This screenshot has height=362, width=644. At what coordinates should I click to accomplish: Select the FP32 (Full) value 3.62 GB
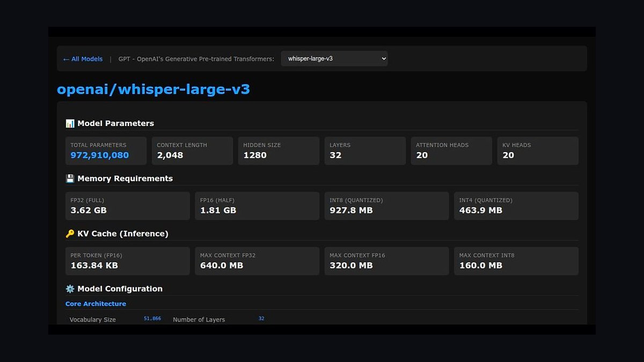pos(89,210)
